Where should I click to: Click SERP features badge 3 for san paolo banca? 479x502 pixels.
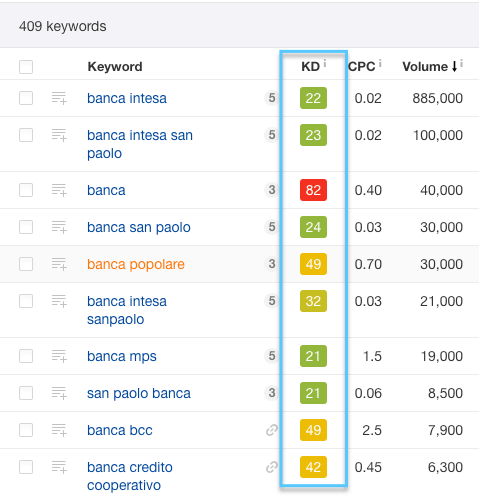(x=272, y=393)
